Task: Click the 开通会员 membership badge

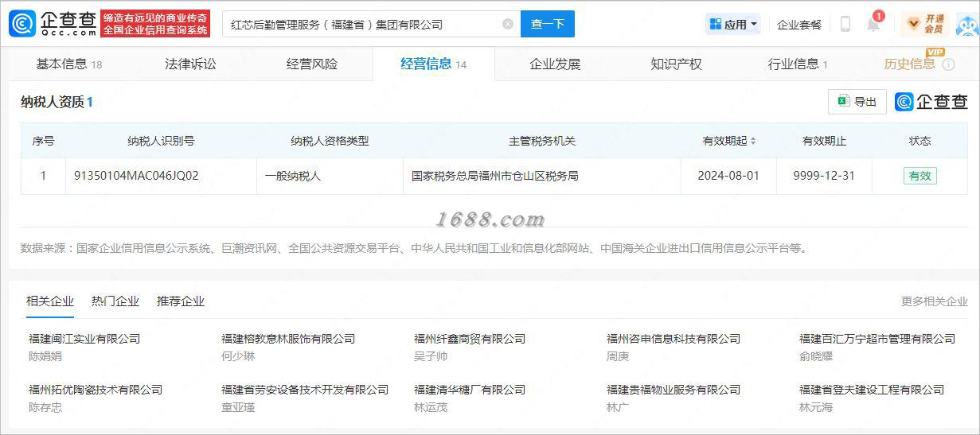Action: [925, 24]
